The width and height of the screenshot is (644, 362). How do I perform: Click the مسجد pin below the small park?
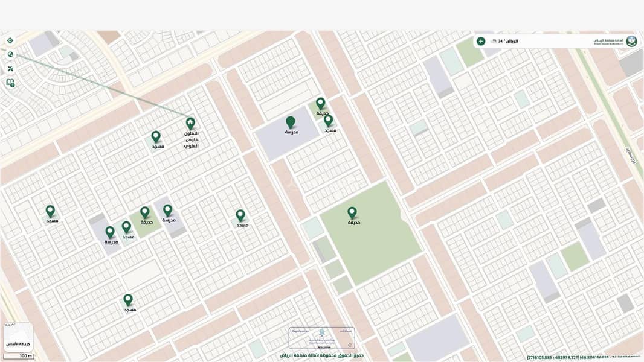point(126,227)
